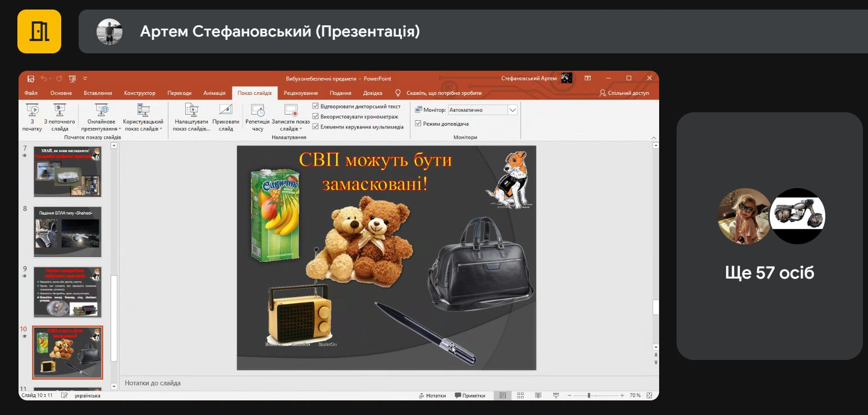
Task: Switch to Normal view icon in status bar
Action: pos(502,395)
